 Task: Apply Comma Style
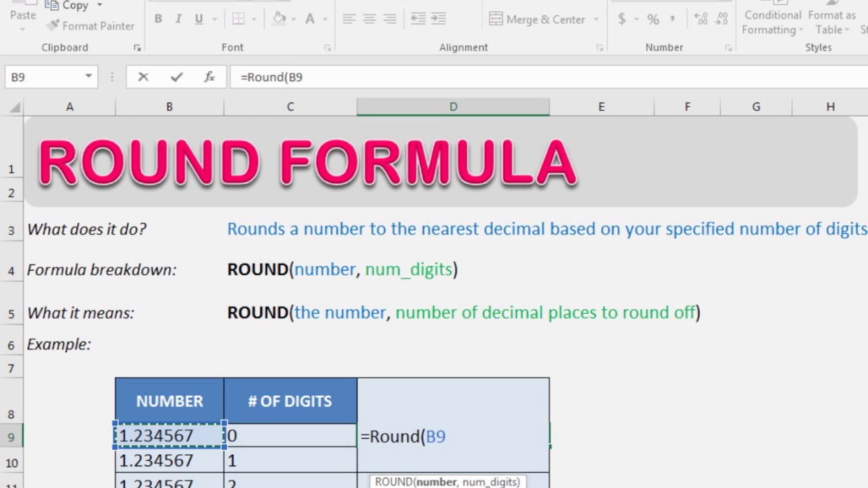coord(673,20)
